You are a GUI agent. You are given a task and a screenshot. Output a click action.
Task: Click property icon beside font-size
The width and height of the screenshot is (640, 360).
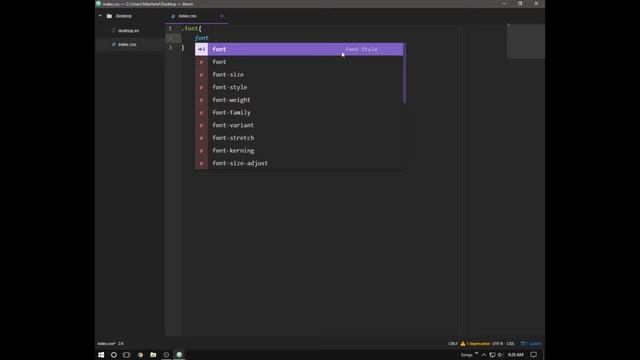(x=202, y=75)
